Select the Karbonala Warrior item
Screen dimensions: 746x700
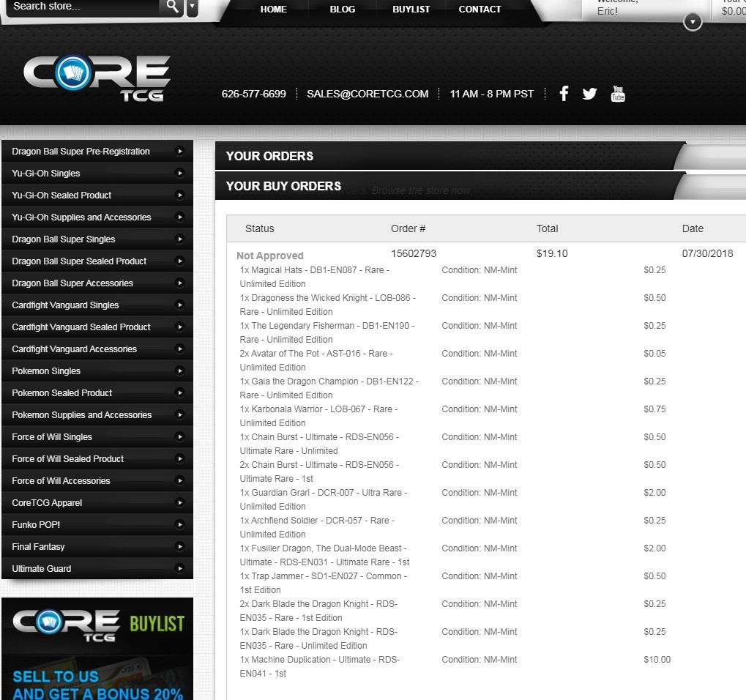pos(318,416)
